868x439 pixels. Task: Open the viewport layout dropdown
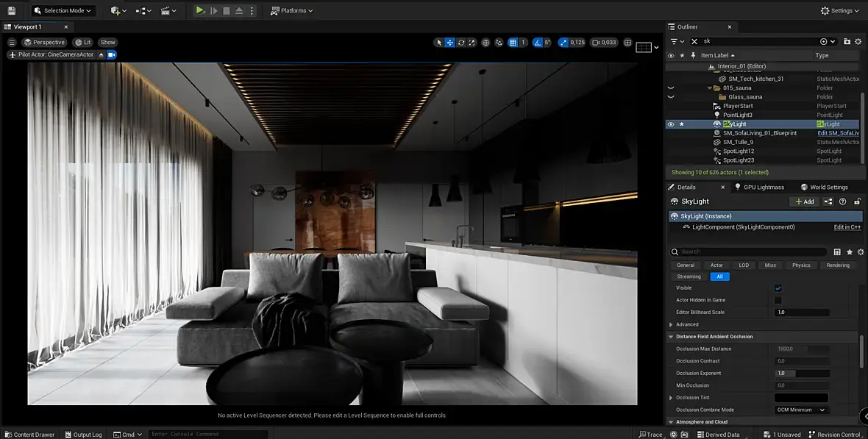tap(647, 48)
